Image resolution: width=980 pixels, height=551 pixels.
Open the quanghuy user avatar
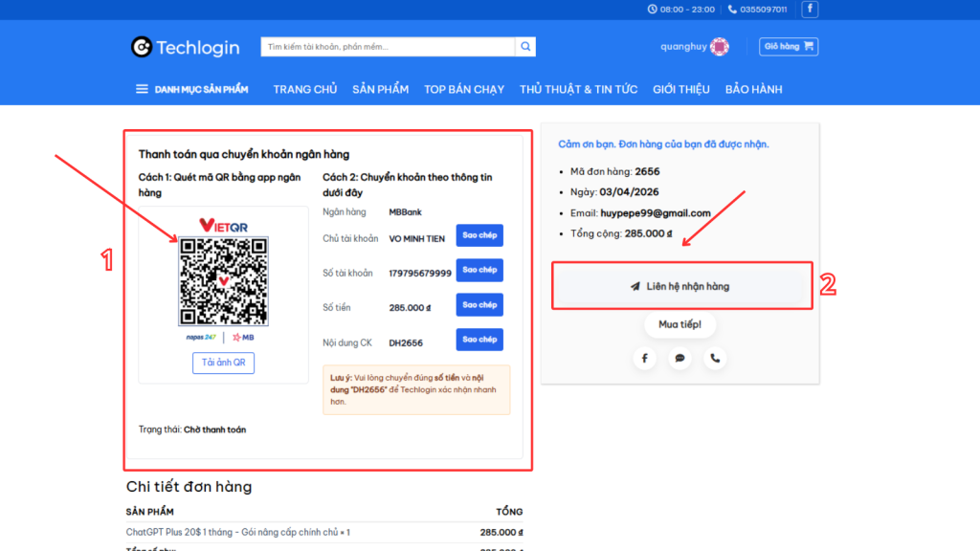tap(720, 47)
